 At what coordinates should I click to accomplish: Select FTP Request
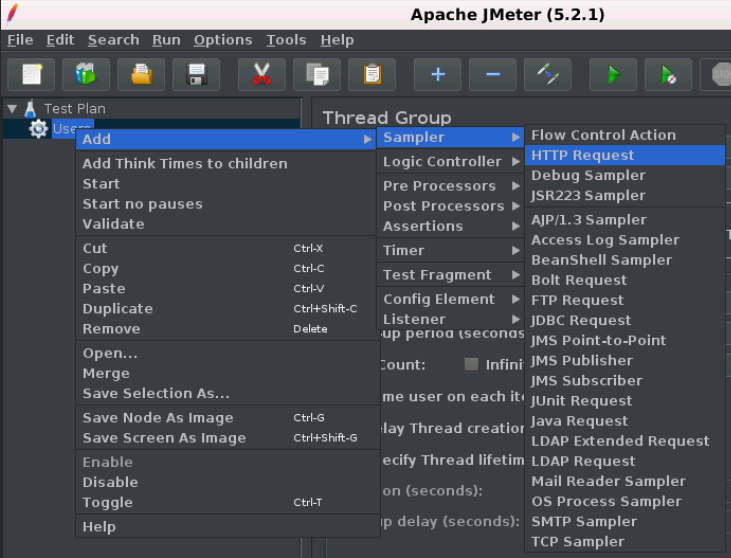tap(625, 300)
